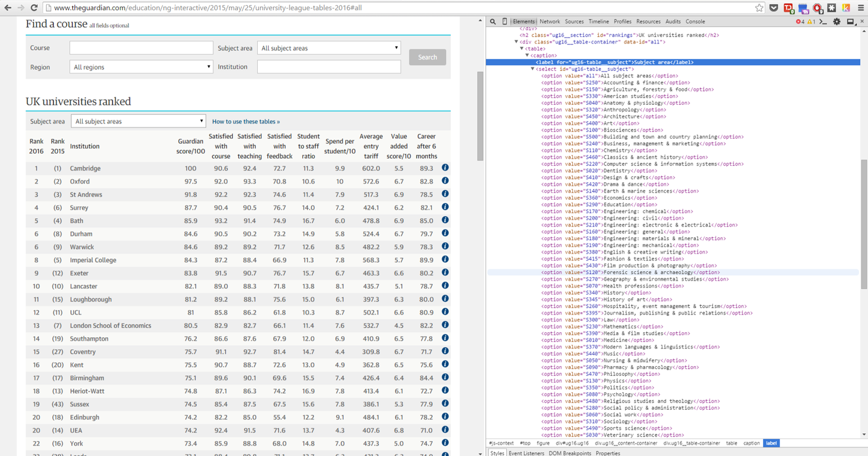Open 'How to use these tables' link
This screenshot has height=456, width=868.
[246, 122]
